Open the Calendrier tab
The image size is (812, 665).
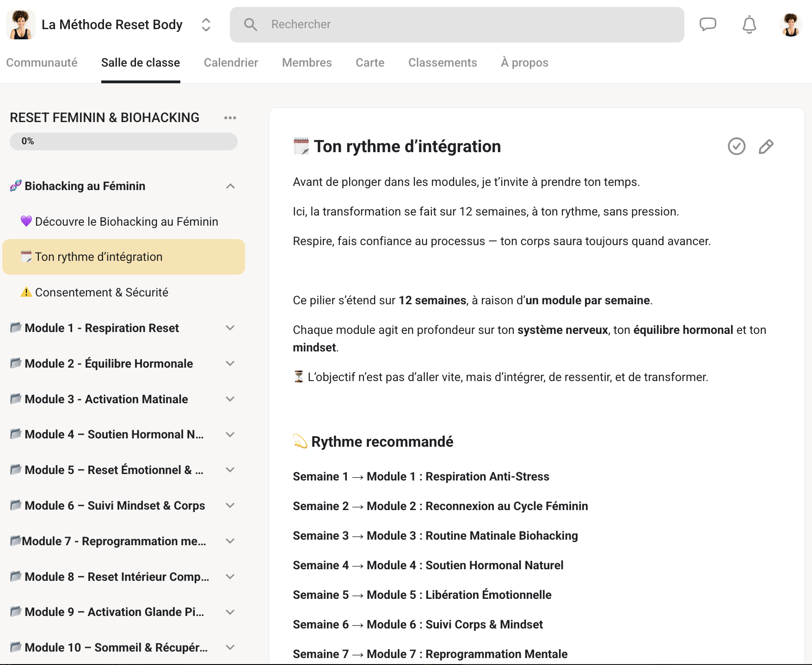231,62
